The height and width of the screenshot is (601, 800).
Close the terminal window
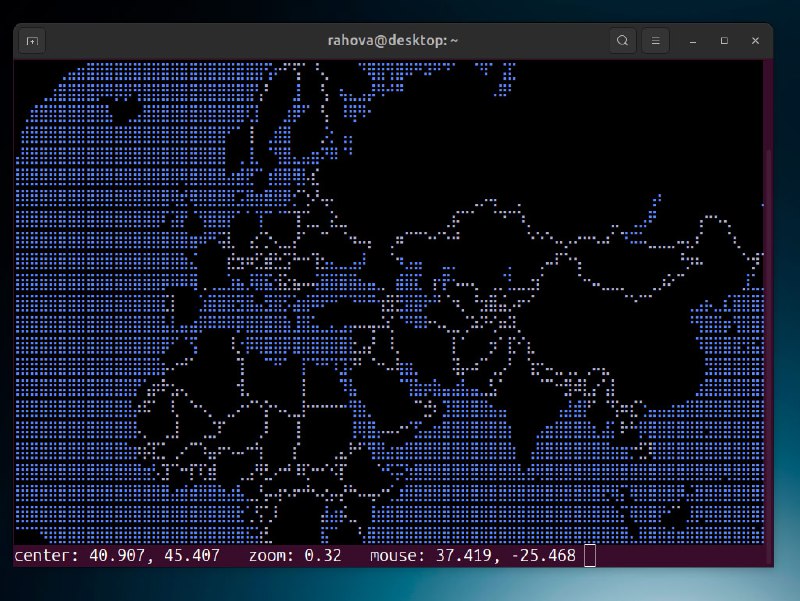[755, 41]
